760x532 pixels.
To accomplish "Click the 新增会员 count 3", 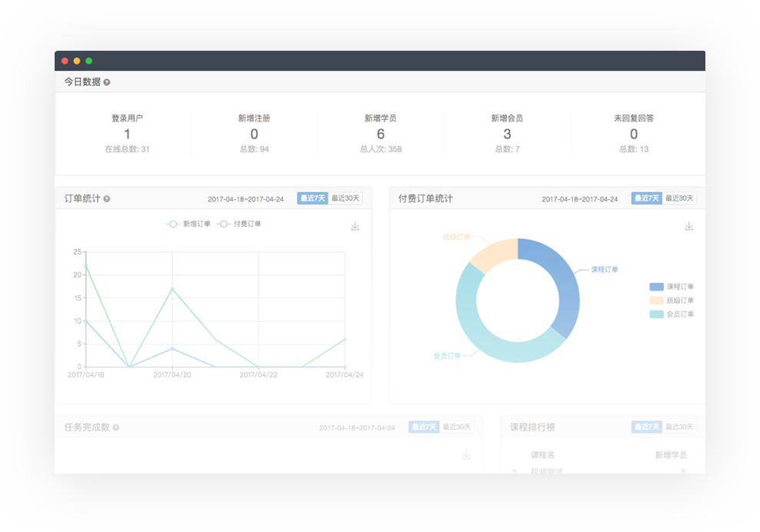I will [x=507, y=135].
